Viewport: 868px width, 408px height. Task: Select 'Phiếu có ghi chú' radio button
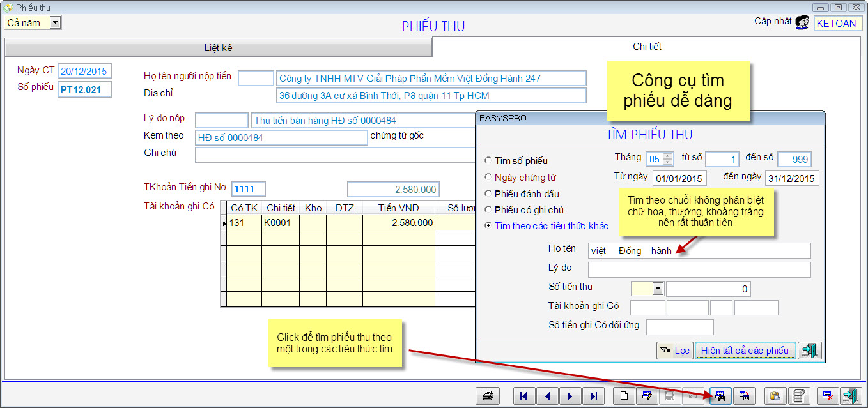[x=489, y=209]
